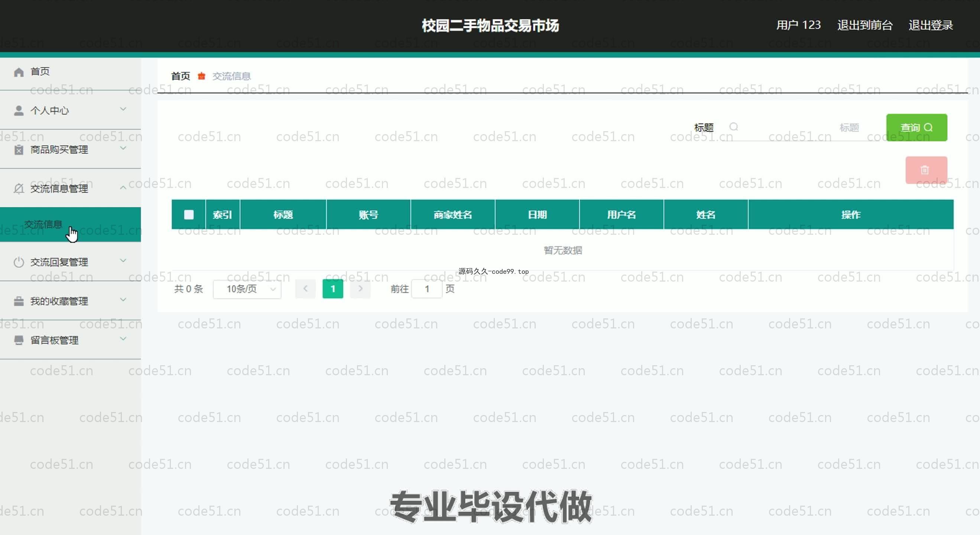Expand the 我的收藏管理 menu chevron

pyautogui.click(x=123, y=300)
